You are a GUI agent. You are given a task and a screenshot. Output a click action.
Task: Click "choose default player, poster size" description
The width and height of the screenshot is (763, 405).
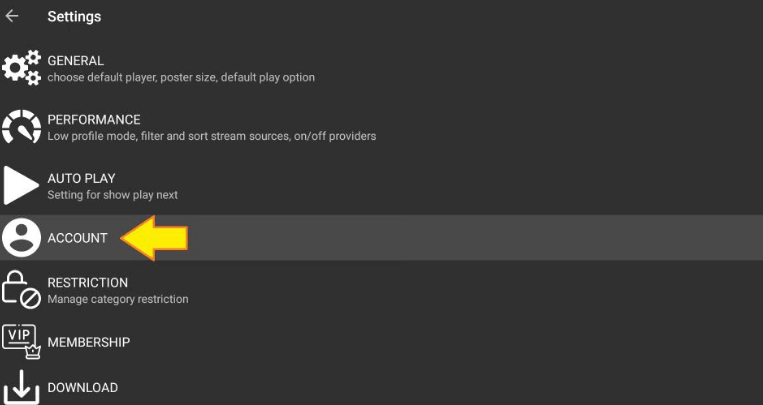[181, 77]
